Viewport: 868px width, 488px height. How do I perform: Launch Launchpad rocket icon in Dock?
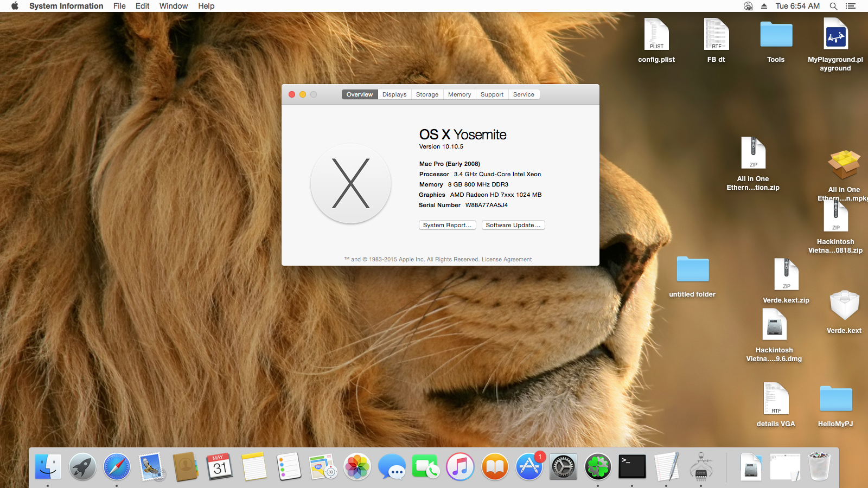pyautogui.click(x=82, y=466)
